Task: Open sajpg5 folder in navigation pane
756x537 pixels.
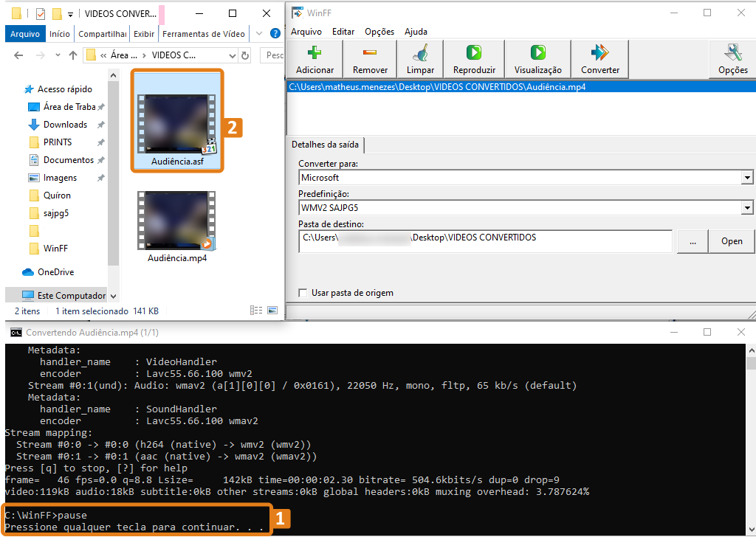Action: (56, 213)
